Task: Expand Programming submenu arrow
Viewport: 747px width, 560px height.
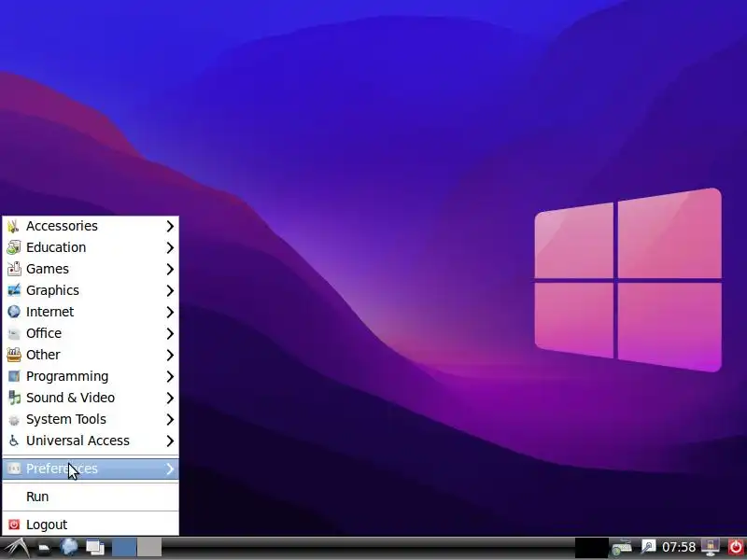Action: pos(170,376)
